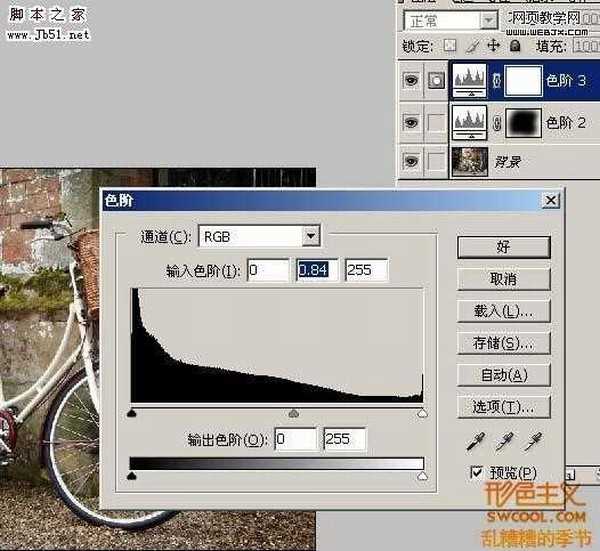Viewport: 600px width, 551px height.
Task: Select the black point eyedropper
Action: coord(476,442)
